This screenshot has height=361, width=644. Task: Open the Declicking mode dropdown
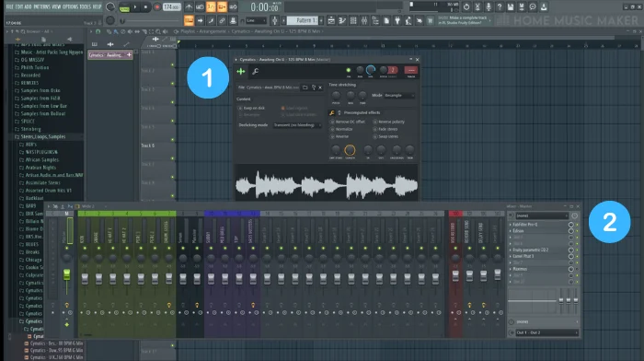coord(296,125)
